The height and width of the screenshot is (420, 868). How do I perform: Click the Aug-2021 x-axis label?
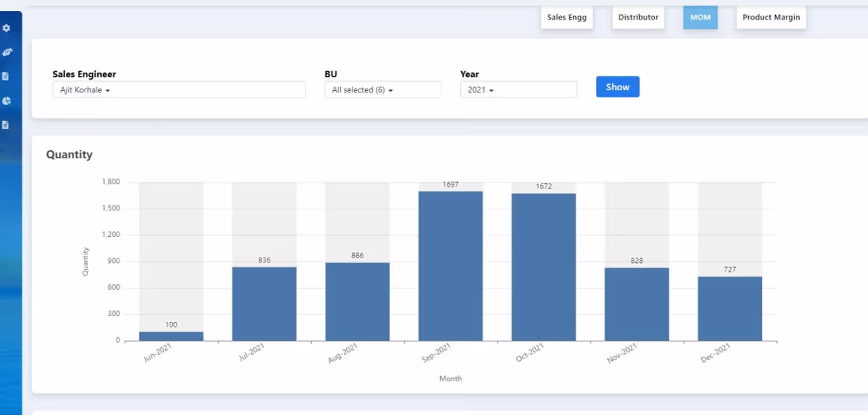(x=343, y=354)
